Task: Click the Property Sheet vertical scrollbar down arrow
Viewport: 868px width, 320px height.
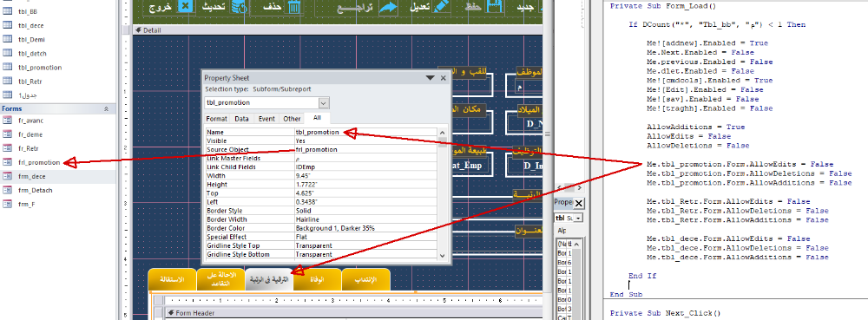Action: [442, 255]
